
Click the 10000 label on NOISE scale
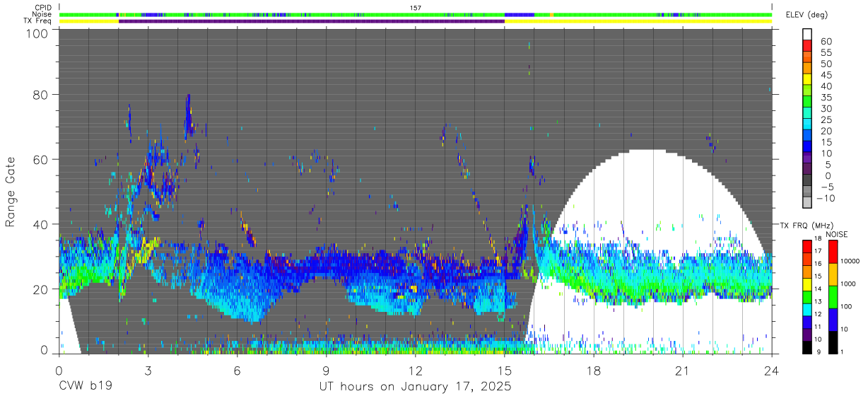850,262
